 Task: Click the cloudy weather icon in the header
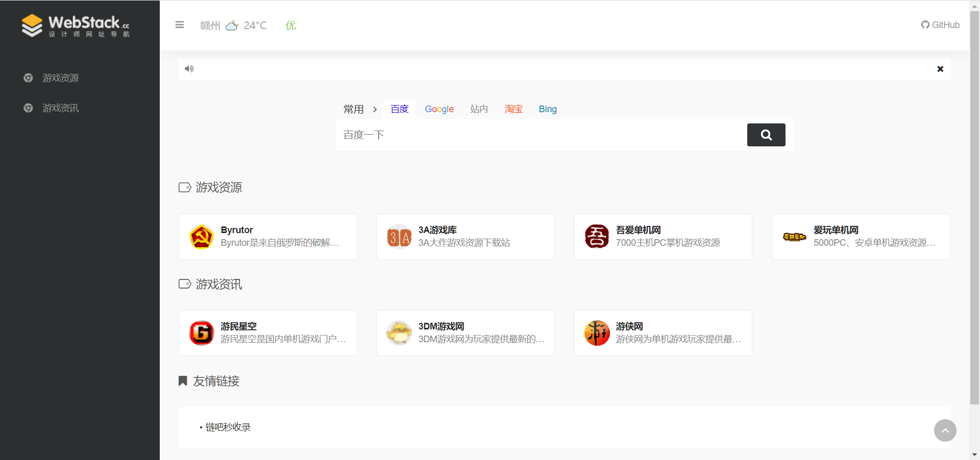coord(232,25)
